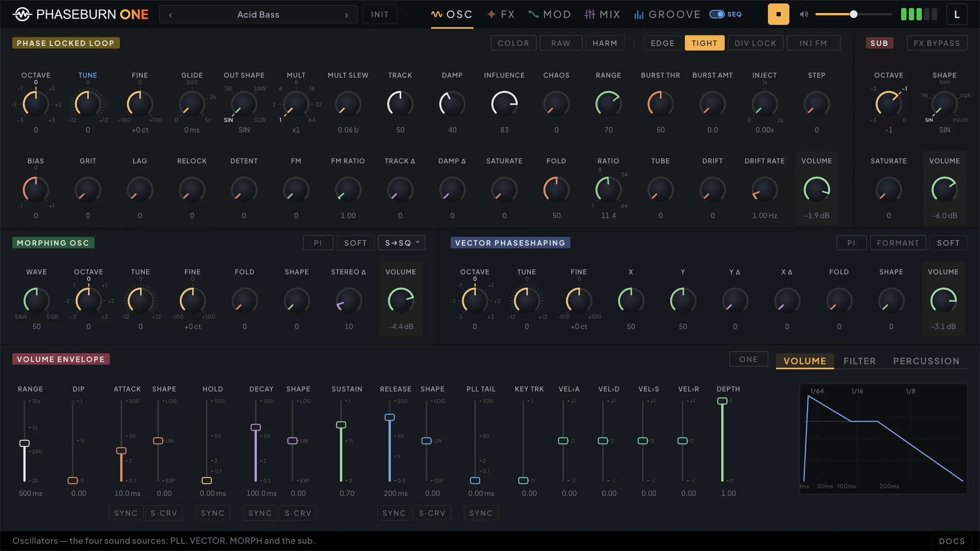This screenshot has width=980, height=551.
Task: Click the PLL FOLD knob
Action: tap(556, 189)
